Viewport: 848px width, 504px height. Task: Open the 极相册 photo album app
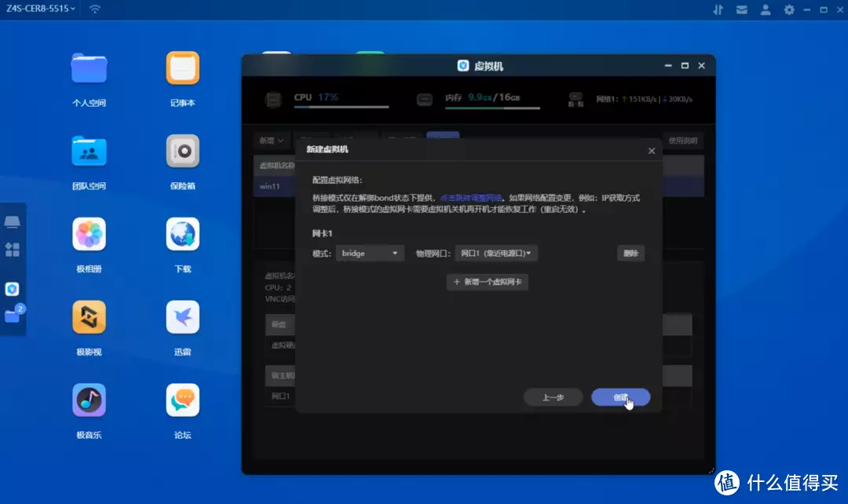point(89,234)
